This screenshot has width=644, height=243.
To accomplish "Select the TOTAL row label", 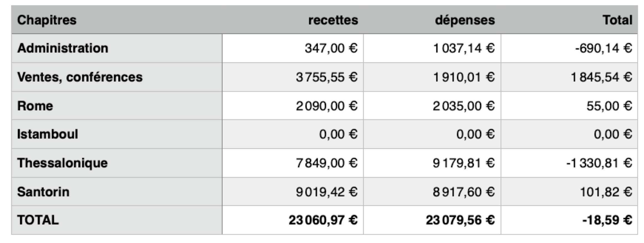I will coord(38,220).
